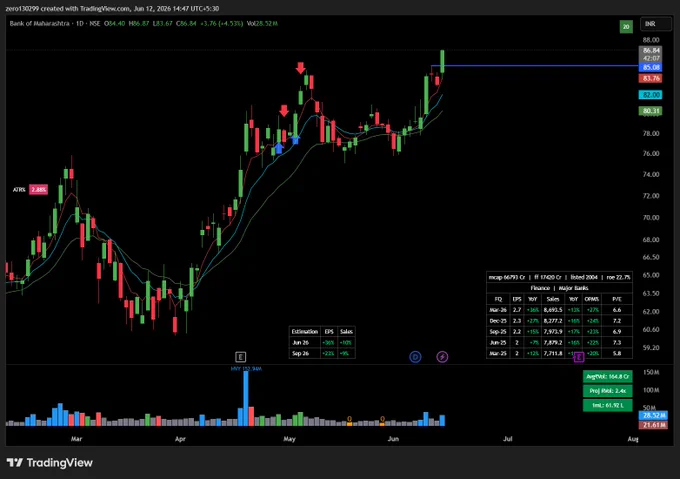Select the blue 28.52M volume label

tap(654, 415)
